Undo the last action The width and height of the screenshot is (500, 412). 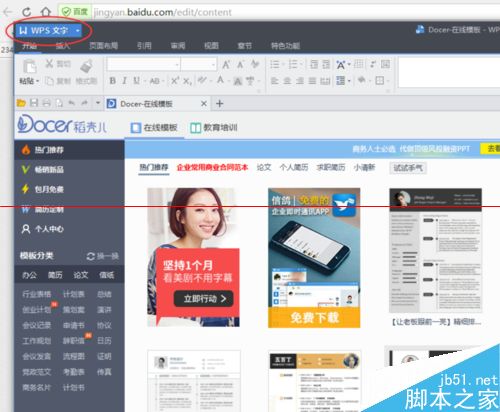71,103
